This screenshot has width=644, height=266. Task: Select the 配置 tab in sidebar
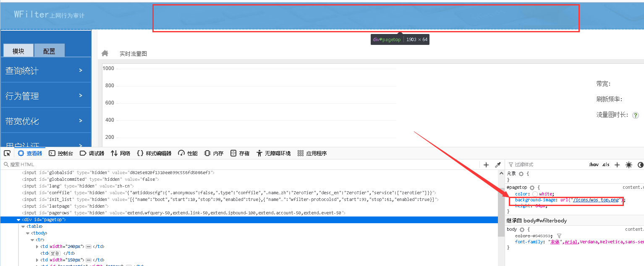(49, 51)
